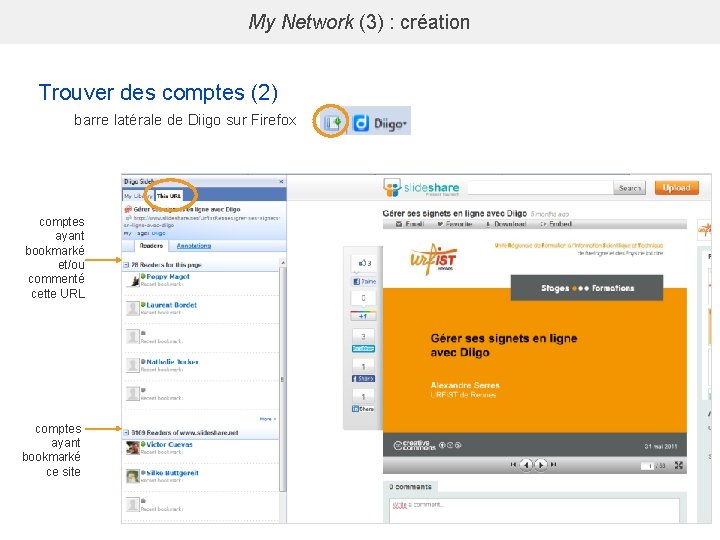Click Nathalie Tucker's avatar thumbnail

click(133, 366)
